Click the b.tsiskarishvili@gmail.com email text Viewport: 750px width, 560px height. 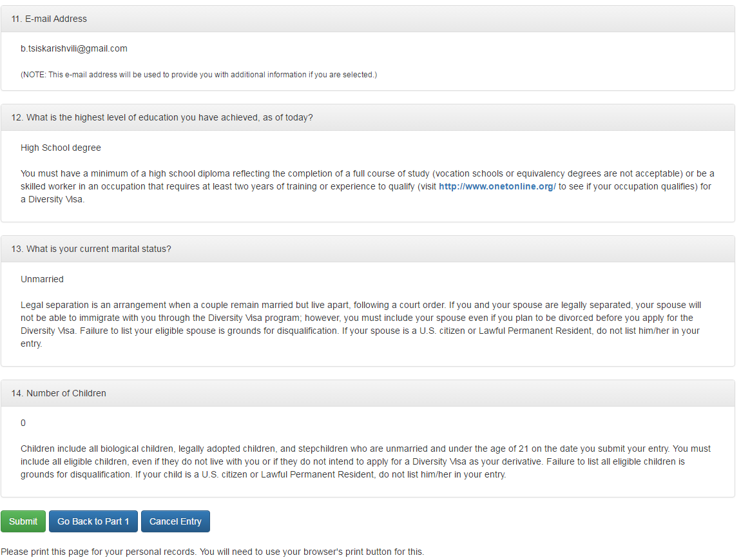[74, 48]
